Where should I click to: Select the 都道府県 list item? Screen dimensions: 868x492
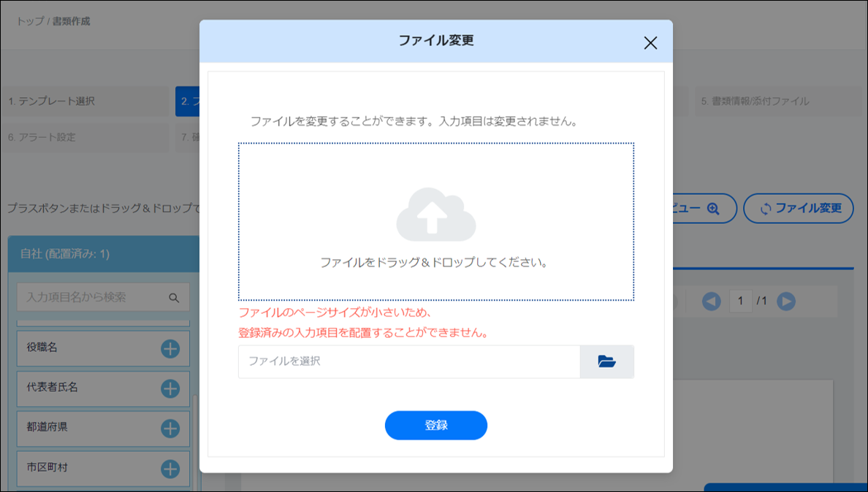coord(103,428)
